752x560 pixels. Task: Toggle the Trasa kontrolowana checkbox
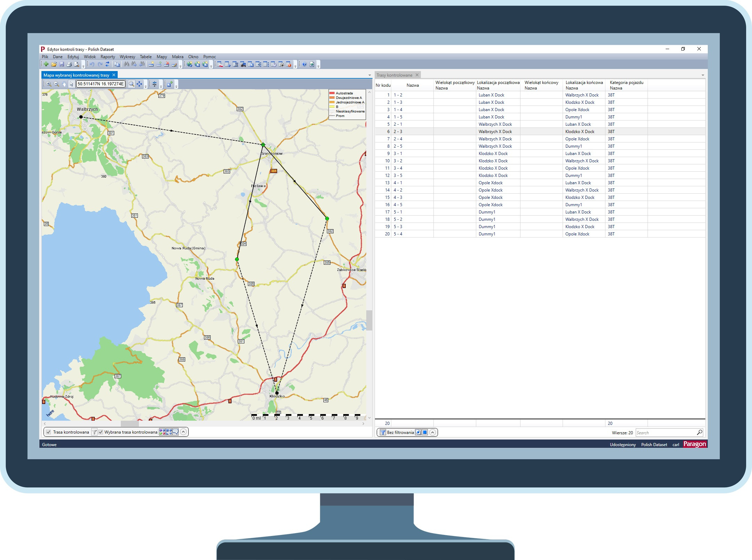pos(49,432)
